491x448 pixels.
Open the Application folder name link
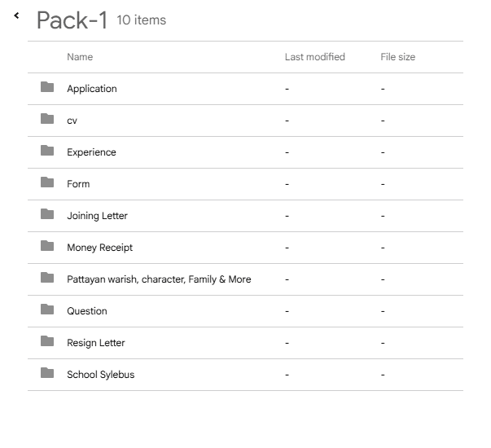click(x=92, y=89)
